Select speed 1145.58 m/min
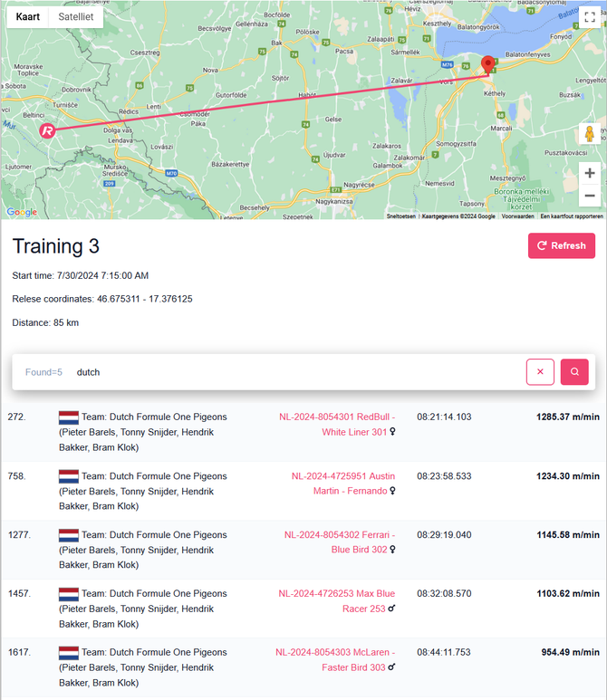This screenshot has height=700, width=607. (x=568, y=535)
